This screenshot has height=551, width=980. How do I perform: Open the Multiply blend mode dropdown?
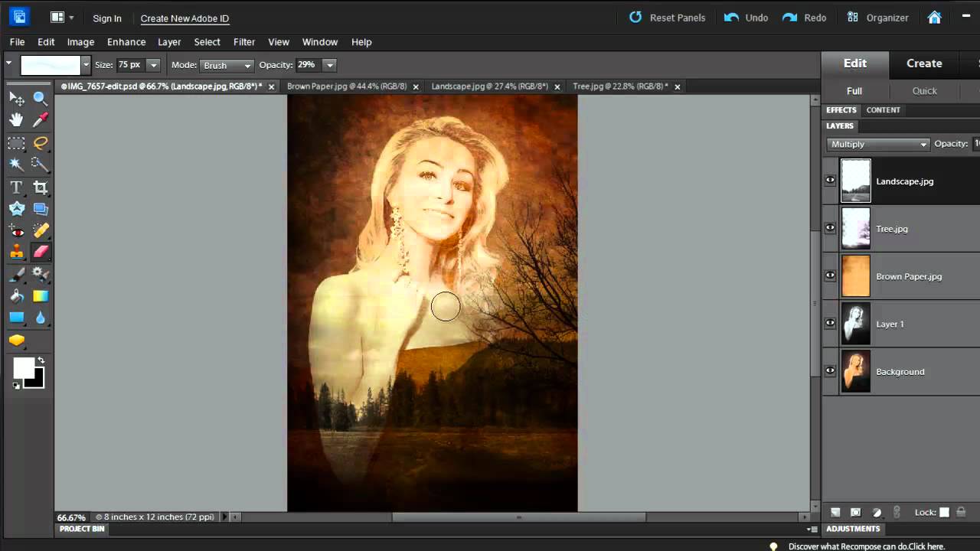coord(878,144)
